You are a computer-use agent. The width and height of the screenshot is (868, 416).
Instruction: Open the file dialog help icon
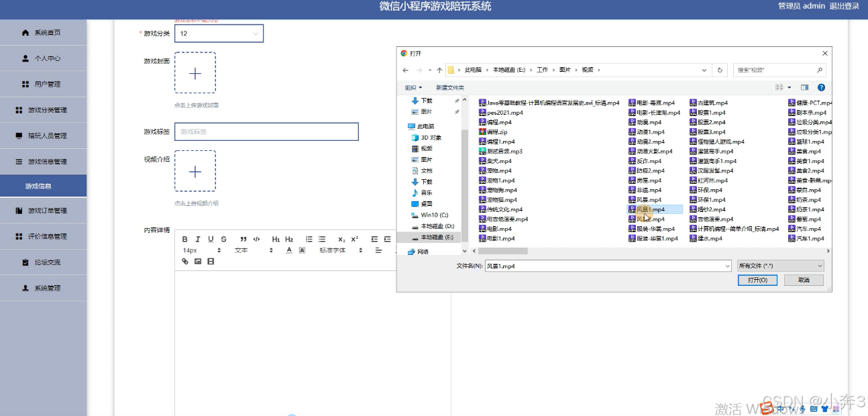pyautogui.click(x=821, y=87)
